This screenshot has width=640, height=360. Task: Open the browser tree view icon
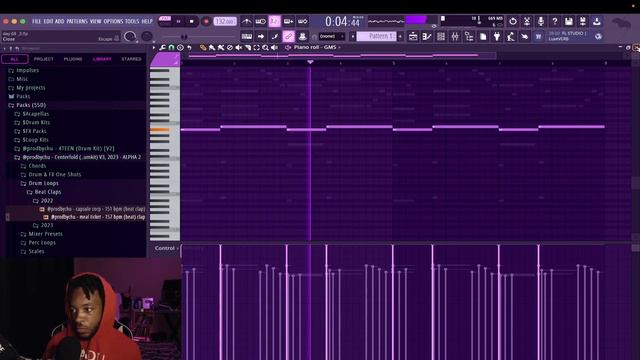tap(469, 37)
